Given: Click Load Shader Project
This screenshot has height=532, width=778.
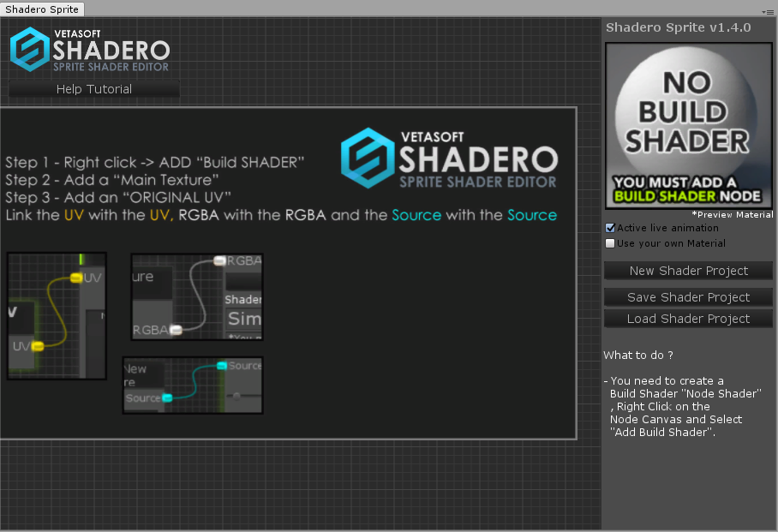Looking at the screenshot, I should (688, 319).
